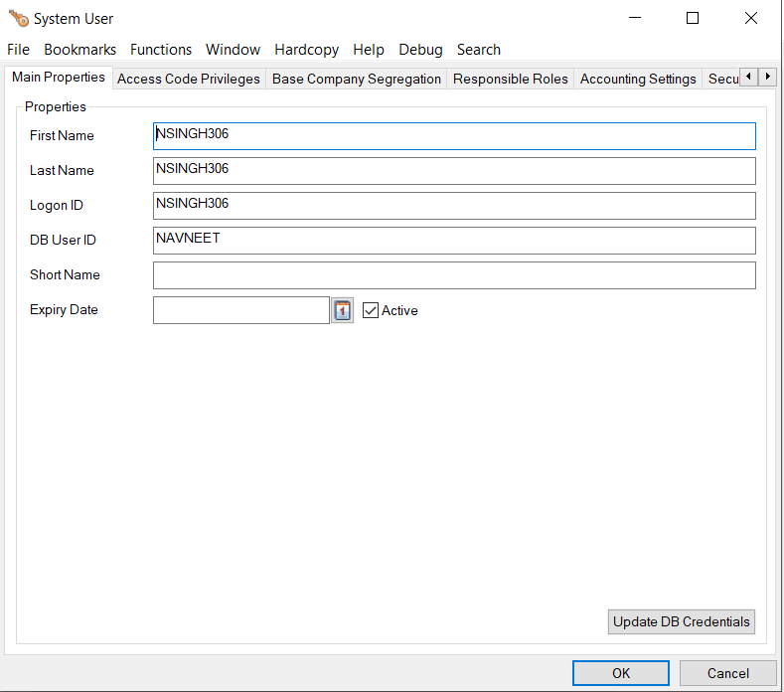The image size is (784, 692).
Task: Click the Cancel button
Action: coord(727,673)
